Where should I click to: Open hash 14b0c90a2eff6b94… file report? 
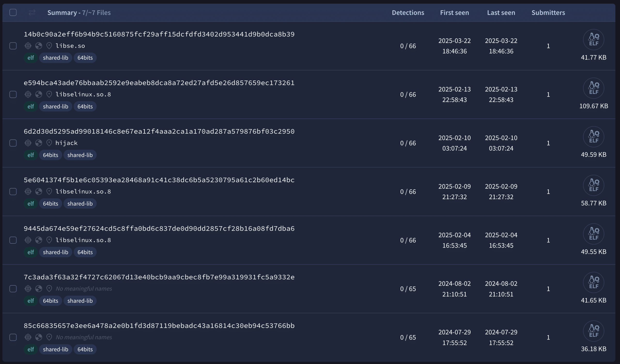point(159,34)
